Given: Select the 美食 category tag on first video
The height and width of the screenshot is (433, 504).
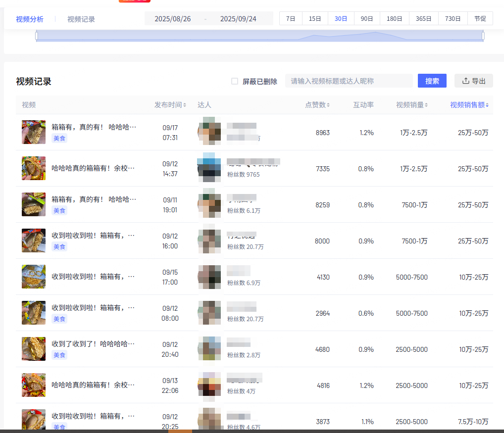Looking at the screenshot, I should click(x=59, y=139).
